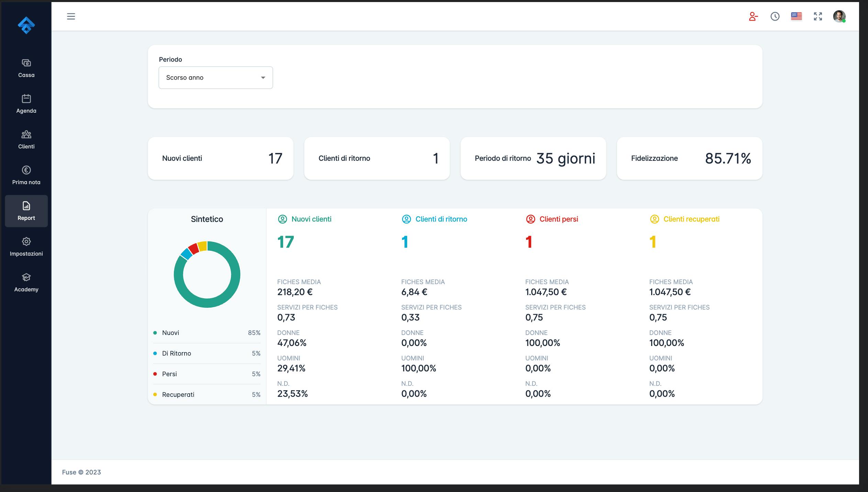Select the Agenda menu label
The width and height of the screenshot is (868, 492).
click(x=26, y=111)
